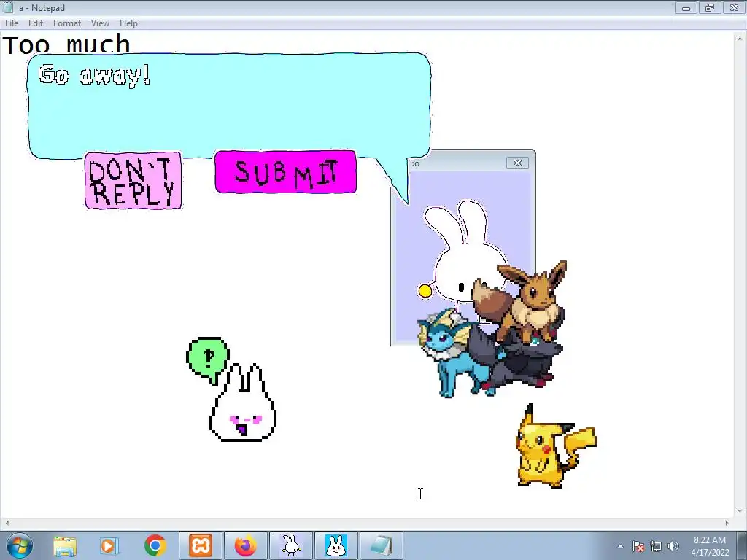Click the Notepad icon in title bar
The width and height of the screenshot is (747, 560).
tap(8, 7)
